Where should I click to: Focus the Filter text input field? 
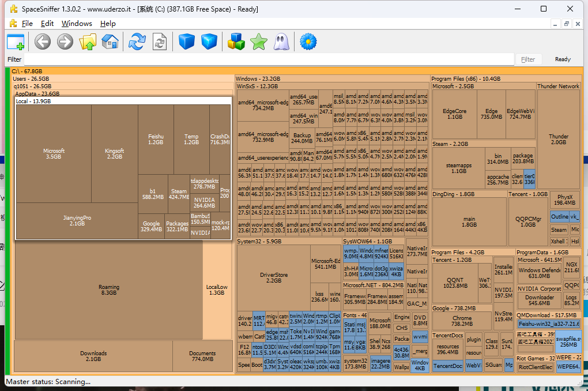[269, 59]
